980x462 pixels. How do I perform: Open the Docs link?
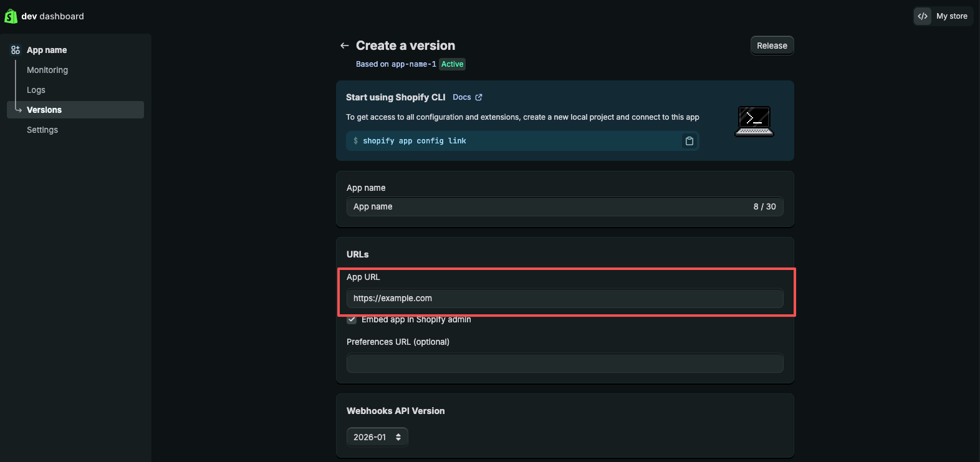[461, 97]
